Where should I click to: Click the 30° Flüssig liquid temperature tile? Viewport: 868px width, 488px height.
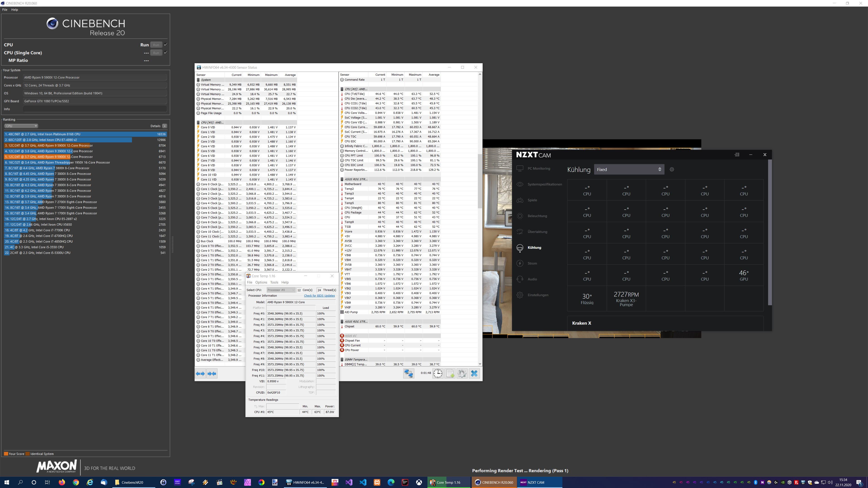(x=587, y=298)
